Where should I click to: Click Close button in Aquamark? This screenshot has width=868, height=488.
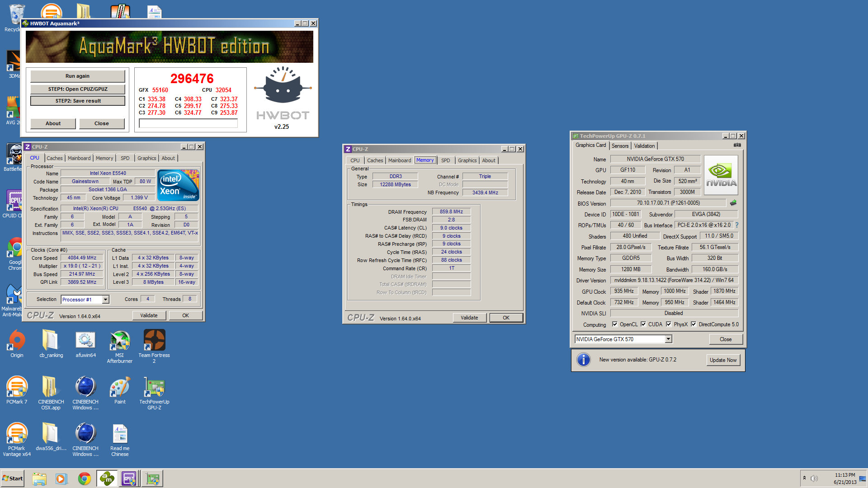(x=102, y=123)
